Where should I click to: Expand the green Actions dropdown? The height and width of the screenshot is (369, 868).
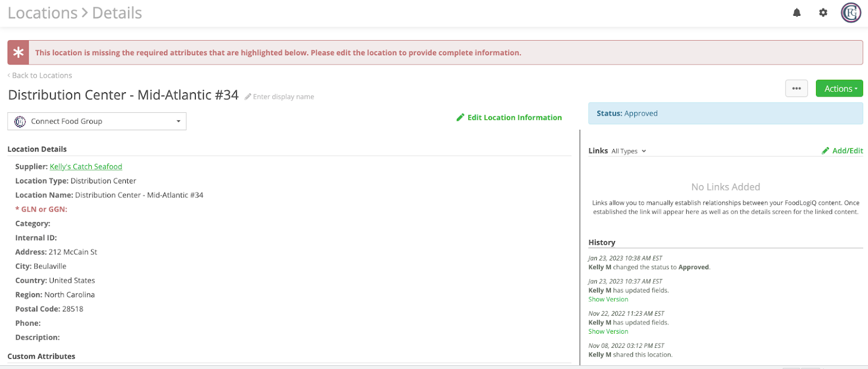coord(839,88)
